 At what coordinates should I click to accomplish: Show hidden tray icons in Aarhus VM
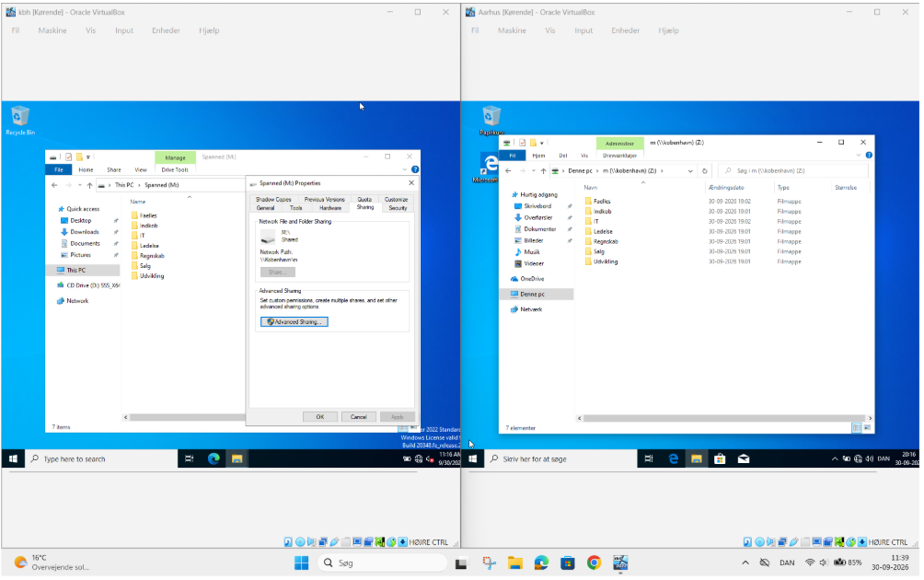coord(835,458)
